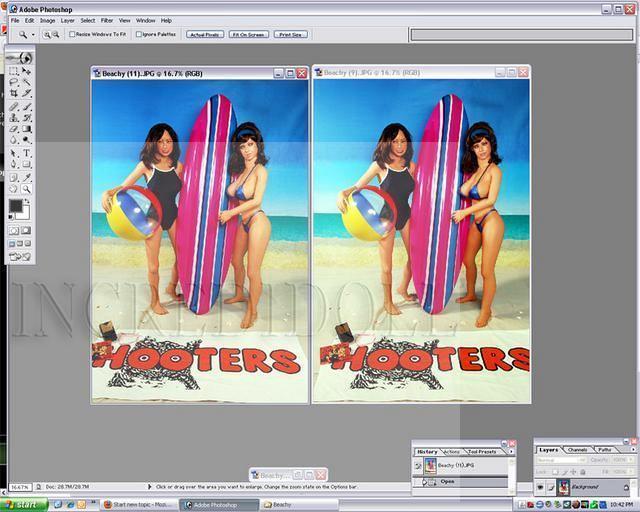
Task: Click the Actual Pixels button
Action: coord(205,35)
